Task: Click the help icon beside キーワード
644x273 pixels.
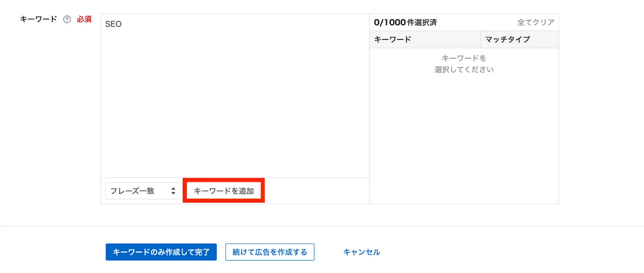Action: 67,19
